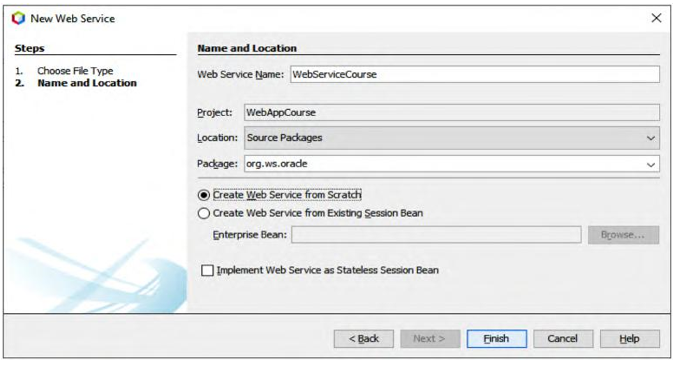Select Create Web Service from Scratch radio
Screen dimensions: 676x365
[203, 195]
